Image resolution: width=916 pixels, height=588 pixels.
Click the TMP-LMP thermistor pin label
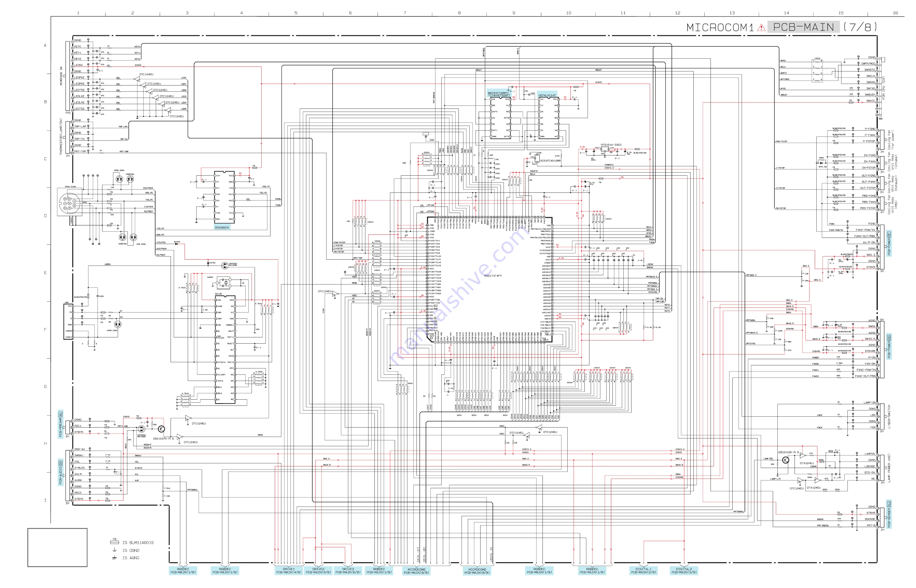coord(80,126)
